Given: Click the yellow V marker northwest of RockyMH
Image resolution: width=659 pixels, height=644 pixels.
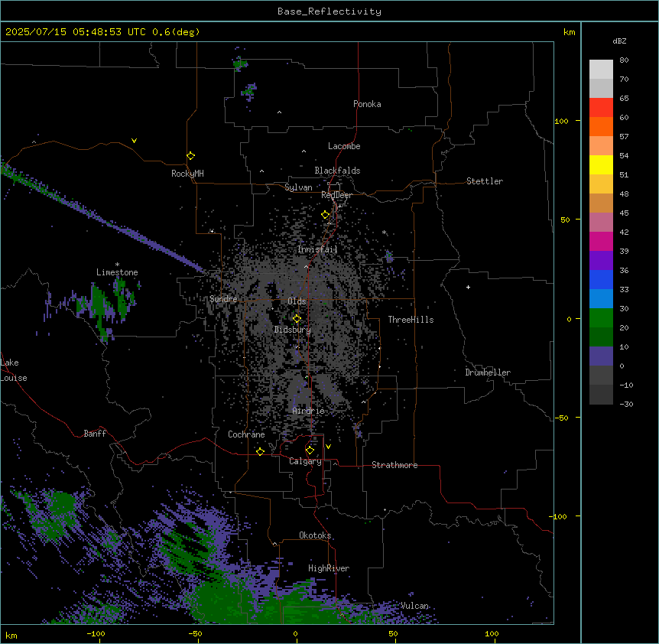Looking at the screenshot, I should coord(134,141).
